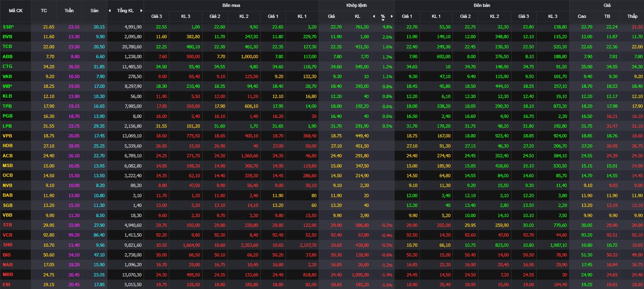The width and height of the screenshot is (644, 289).
Task: Open the EIB stock symbol
Action: [7, 285]
